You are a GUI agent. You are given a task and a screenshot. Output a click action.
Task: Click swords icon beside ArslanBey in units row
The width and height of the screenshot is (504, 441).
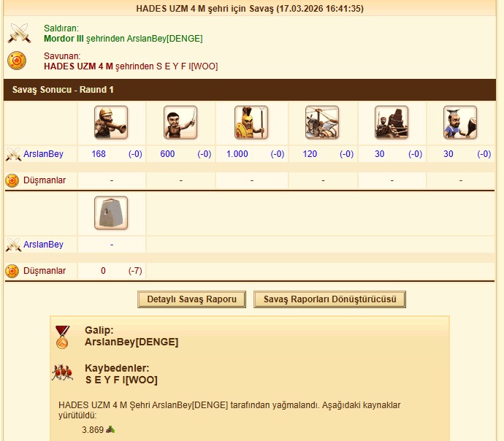13,155
